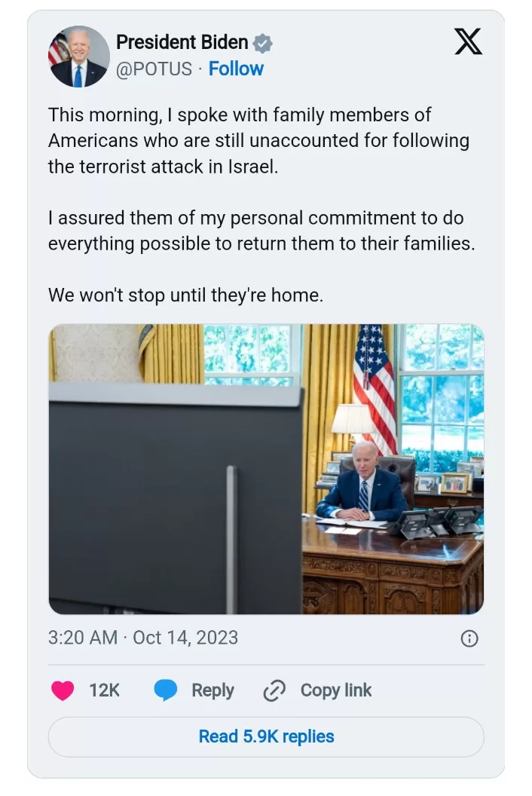532x796 pixels.
Task: Open the tweet info circle icon
Action: pyautogui.click(x=469, y=638)
